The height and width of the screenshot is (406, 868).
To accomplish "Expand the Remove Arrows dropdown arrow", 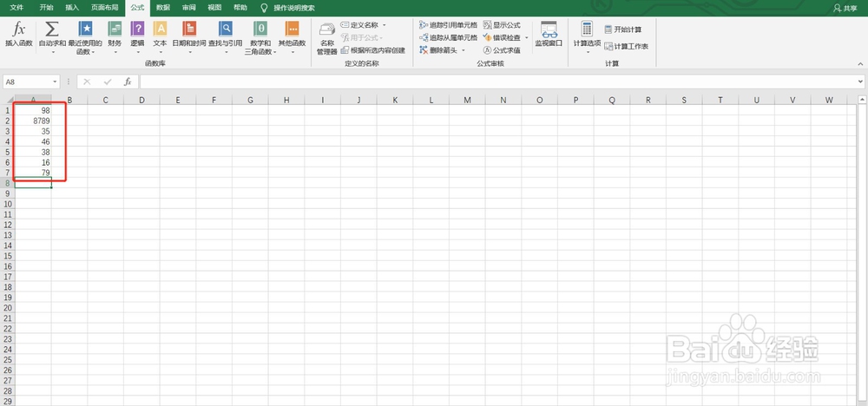I will pyautogui.click(x=463, y=50).
